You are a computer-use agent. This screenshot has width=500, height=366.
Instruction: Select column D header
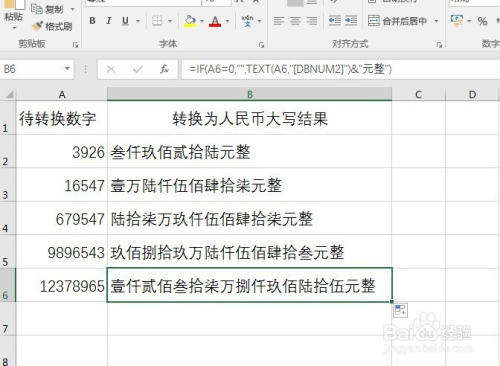point(473,95)
